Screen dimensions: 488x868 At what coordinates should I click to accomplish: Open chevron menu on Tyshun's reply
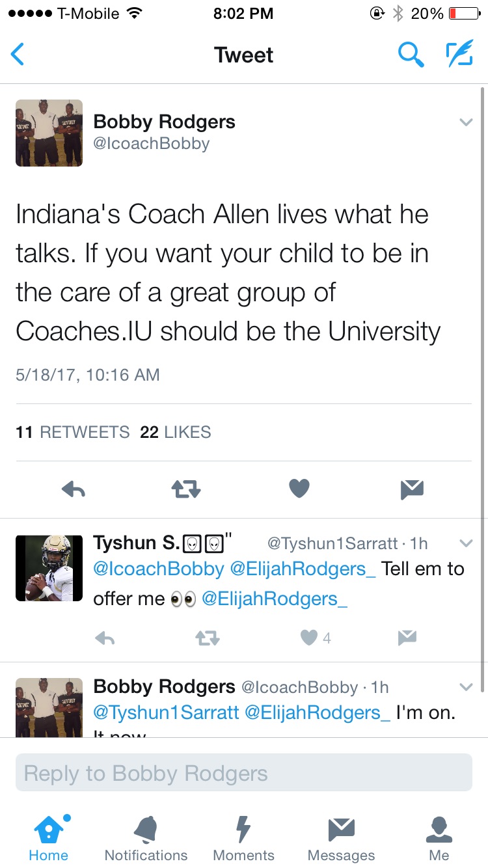click(466, 543)
